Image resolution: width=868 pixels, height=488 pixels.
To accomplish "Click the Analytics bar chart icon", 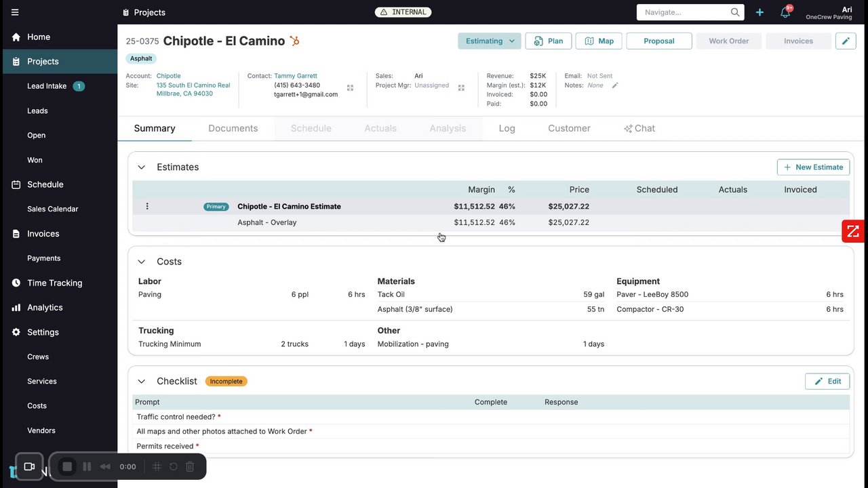I will click(16, 308).
